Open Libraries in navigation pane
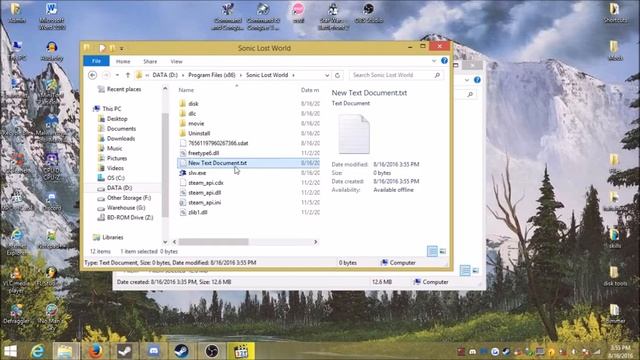640x360 pixels. (108, 237)
